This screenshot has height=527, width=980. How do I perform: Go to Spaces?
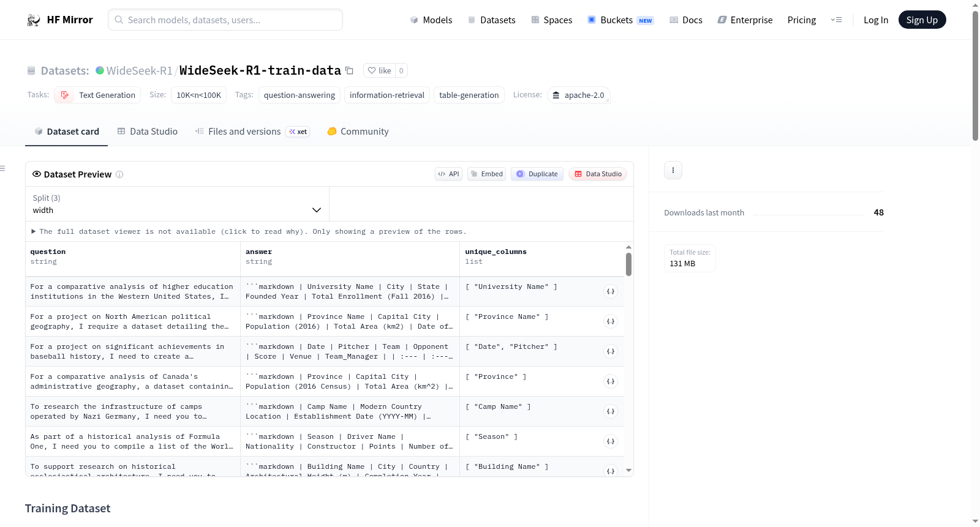pyautogui.click(x=551, y=20)
